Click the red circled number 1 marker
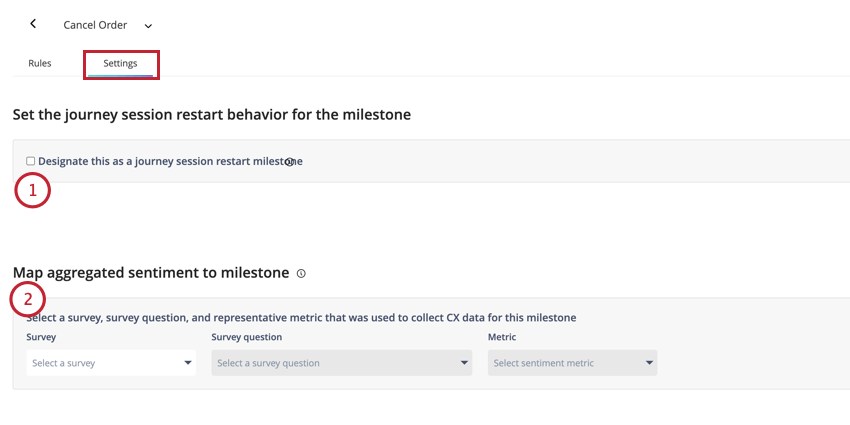 (x=32, y=190)
